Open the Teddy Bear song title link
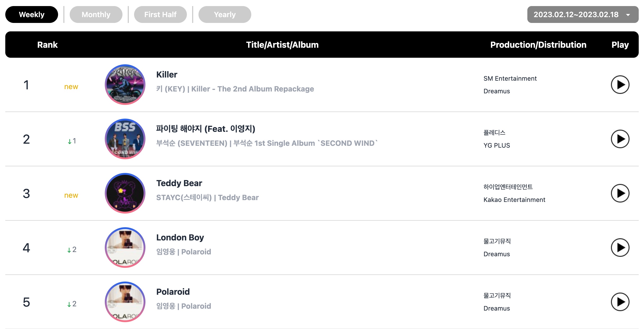Viewport: 644px width, 329px height. tap(179, 183)
